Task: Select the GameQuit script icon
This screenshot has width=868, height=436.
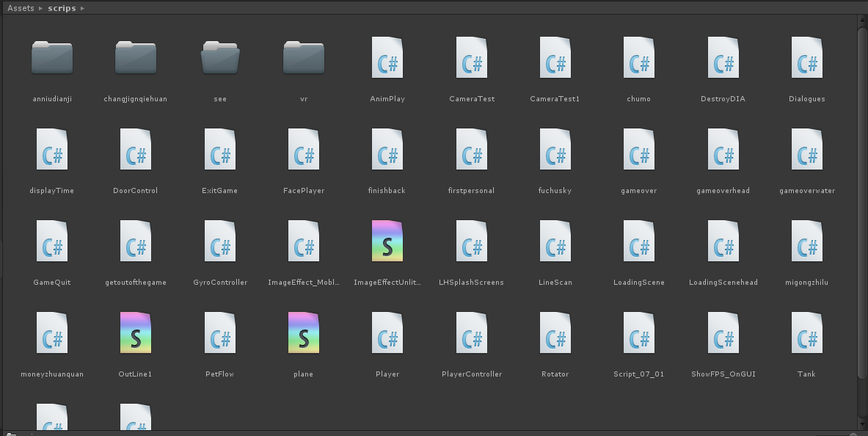Action: [x=52, y=241]
